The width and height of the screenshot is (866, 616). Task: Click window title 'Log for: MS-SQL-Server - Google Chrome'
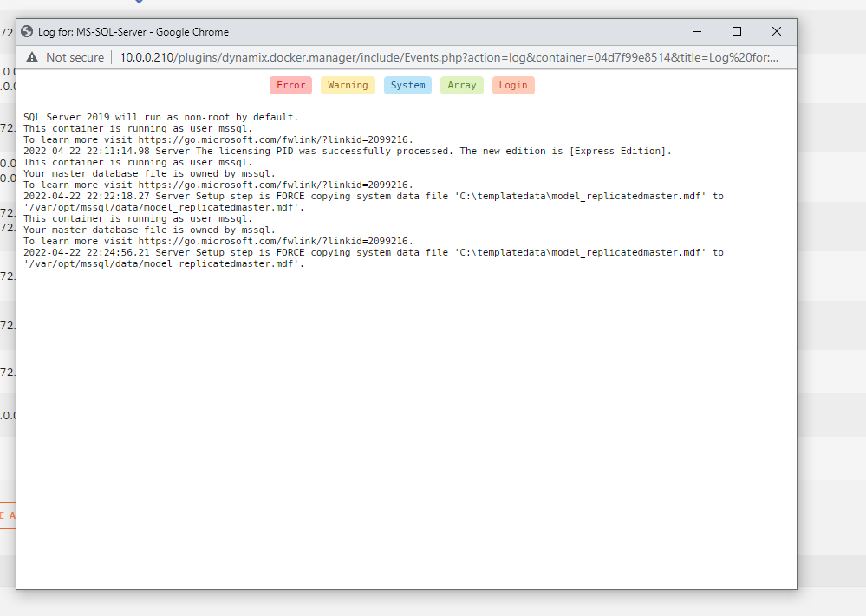[x=133, y=32]
